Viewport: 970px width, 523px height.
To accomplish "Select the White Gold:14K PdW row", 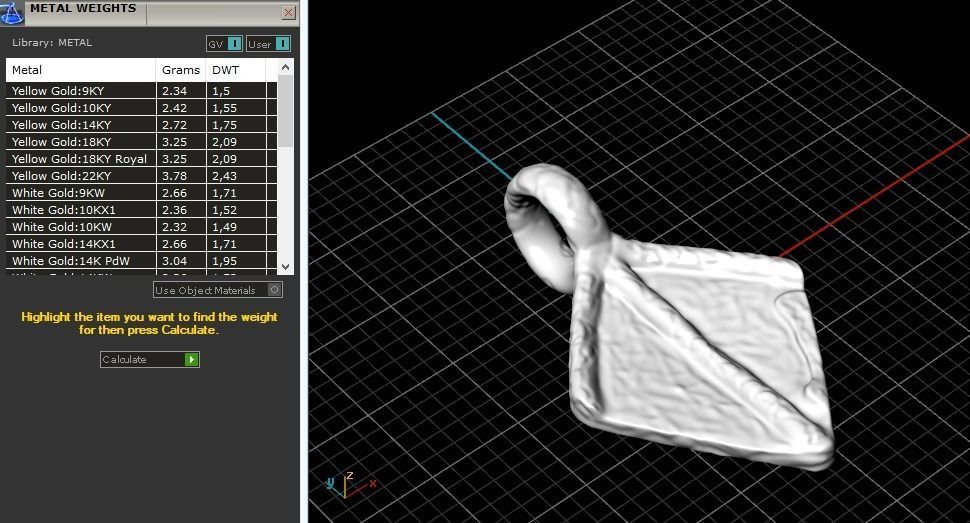I will point(142,261).
